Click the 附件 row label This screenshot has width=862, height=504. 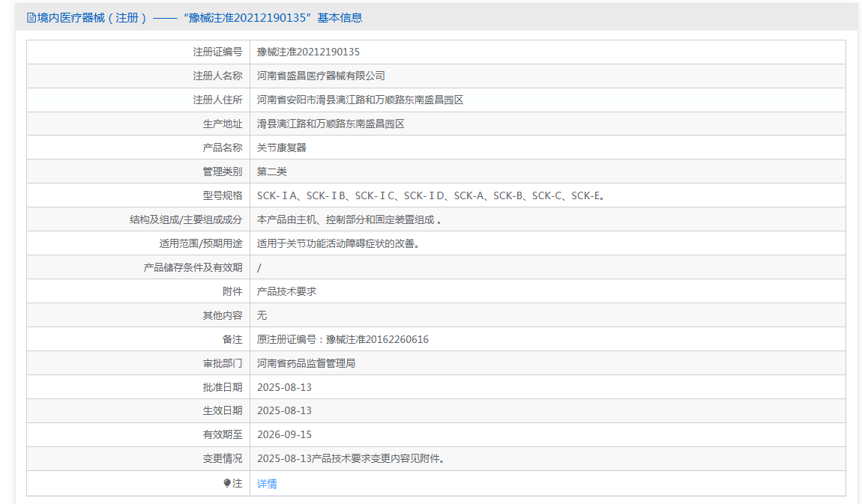coord(232,291)
